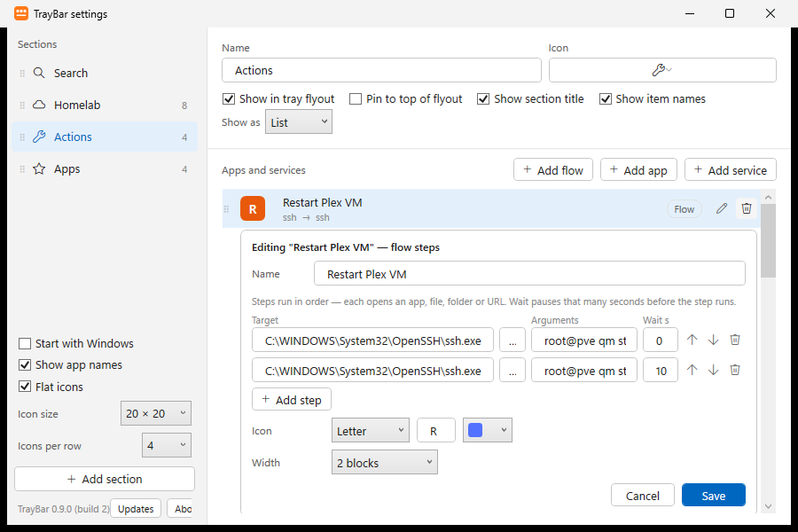Save the flow changes
798x532 pixels.
pyautogui.click(x=714, y=496)
